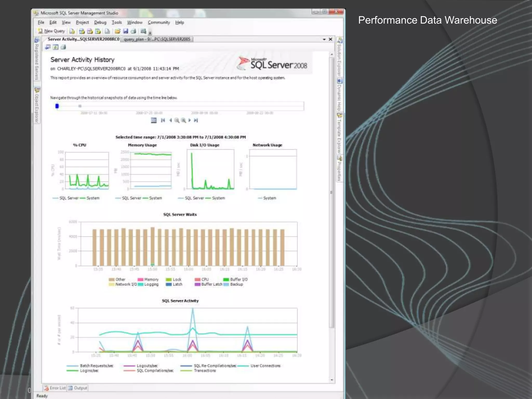532x399 pixels.
Task: Click the Open File folder icon
Action: (117, 31)
